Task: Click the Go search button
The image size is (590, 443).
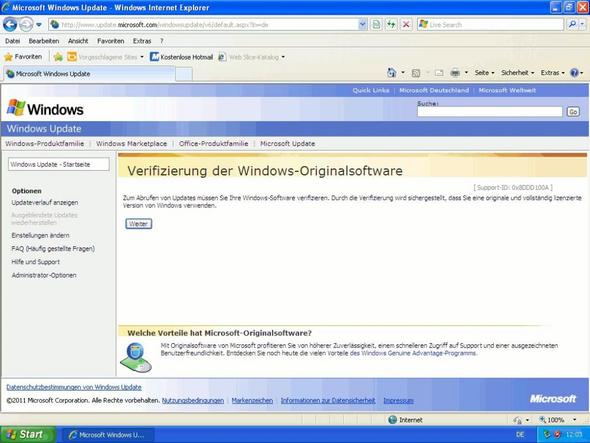Action: (573, 112)
